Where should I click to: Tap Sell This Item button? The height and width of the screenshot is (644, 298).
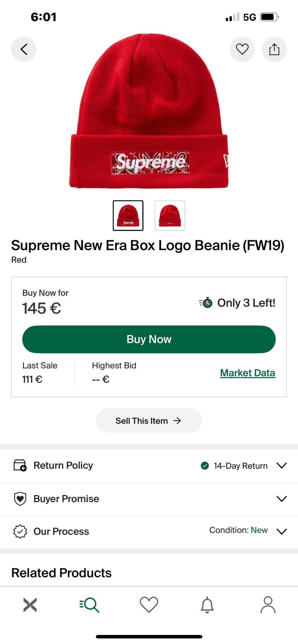(149, 420)
